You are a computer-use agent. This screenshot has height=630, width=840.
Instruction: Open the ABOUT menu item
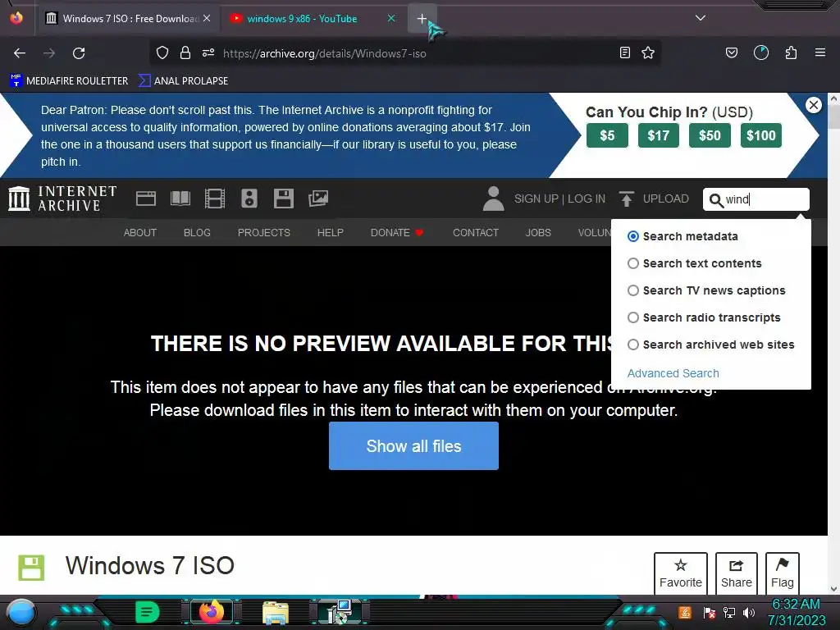(139, 232)
